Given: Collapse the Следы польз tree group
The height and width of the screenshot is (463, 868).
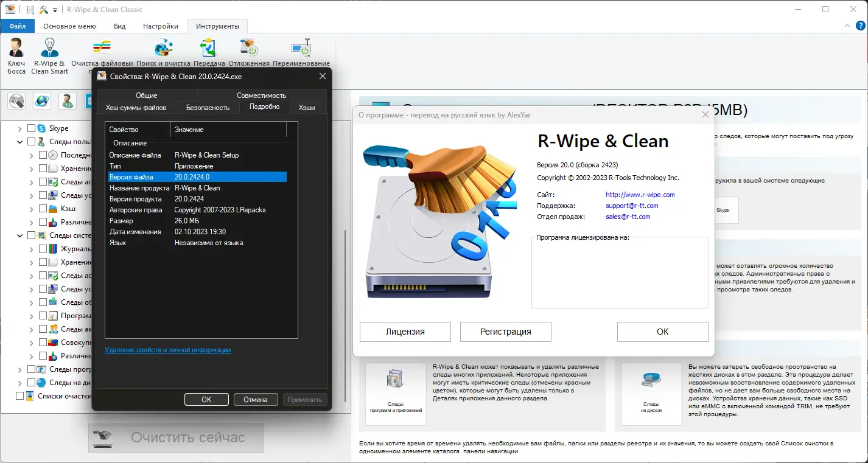Looking at the screenshot, I should tap(19, 142).
